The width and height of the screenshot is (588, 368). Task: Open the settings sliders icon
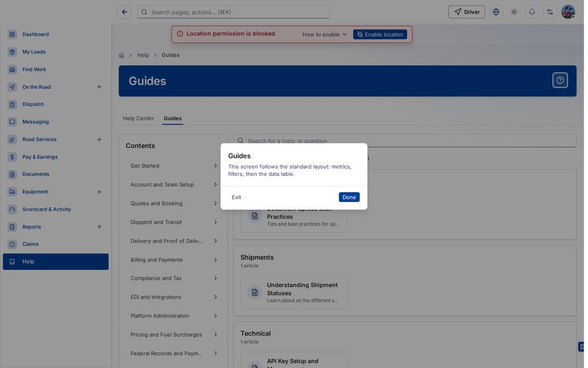point(550,12)
